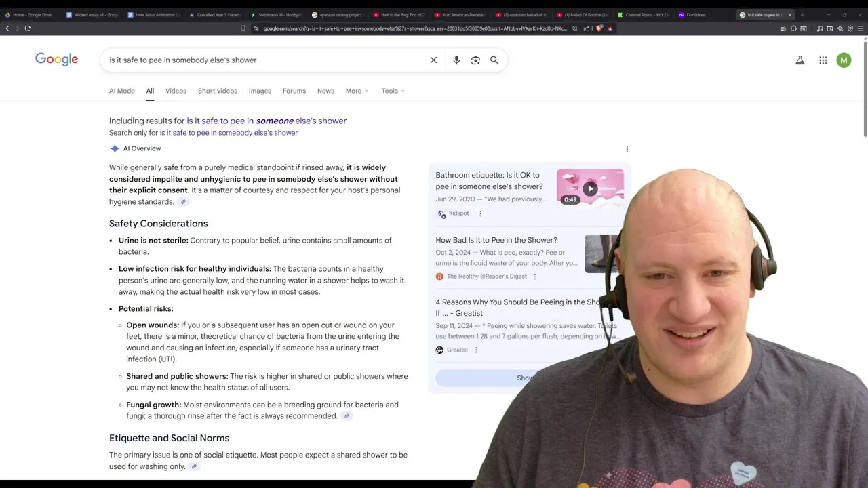868x488 pixels.
Task: Bookmark this page using the bookmark icon
Action: 243,28
